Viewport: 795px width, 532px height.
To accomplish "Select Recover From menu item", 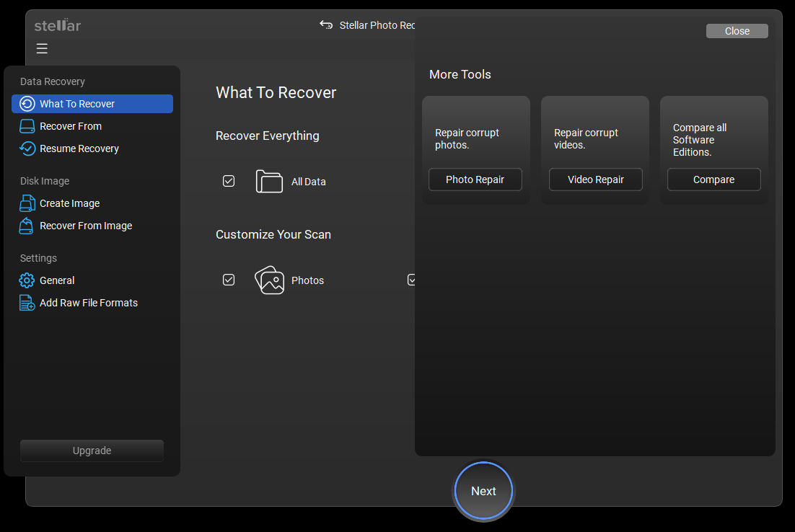I will click(x=92, y=126).
